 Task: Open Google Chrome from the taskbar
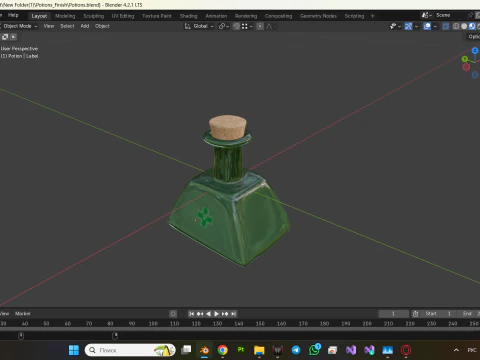[x=222, y=350]
